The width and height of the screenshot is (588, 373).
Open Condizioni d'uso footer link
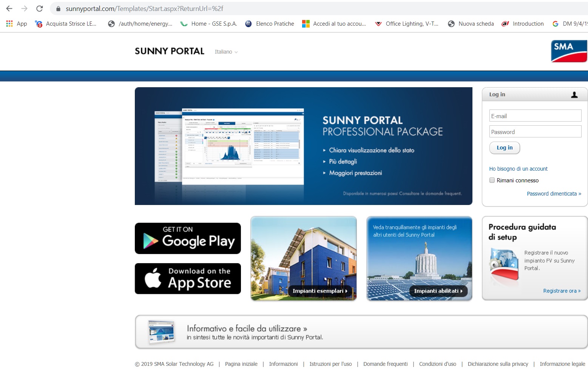point(438,364)
